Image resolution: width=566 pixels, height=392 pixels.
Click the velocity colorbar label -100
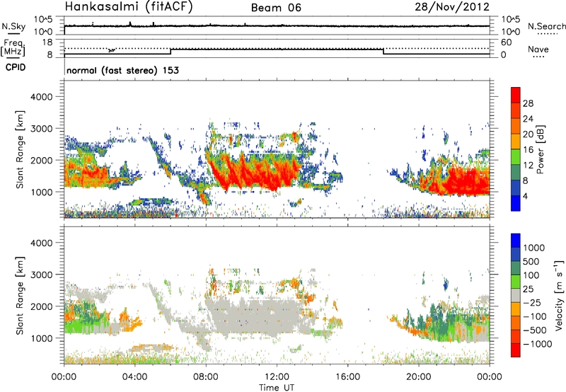[x=535, y=316]
